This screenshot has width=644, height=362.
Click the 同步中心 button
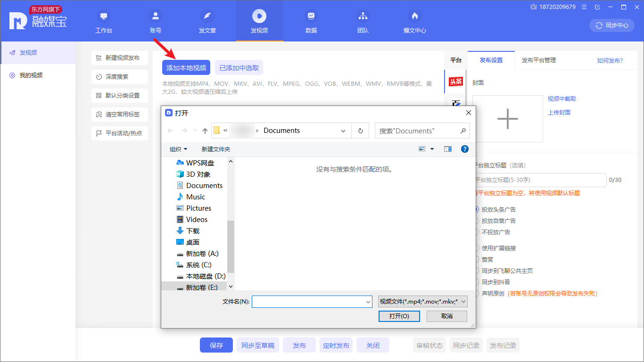click(x=612, y=25)
